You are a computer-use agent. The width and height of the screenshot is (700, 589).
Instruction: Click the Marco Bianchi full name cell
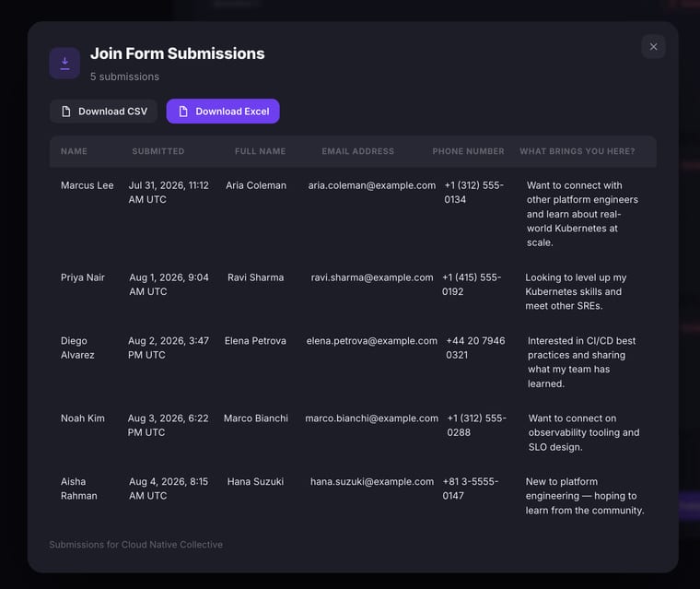[256, 418]
